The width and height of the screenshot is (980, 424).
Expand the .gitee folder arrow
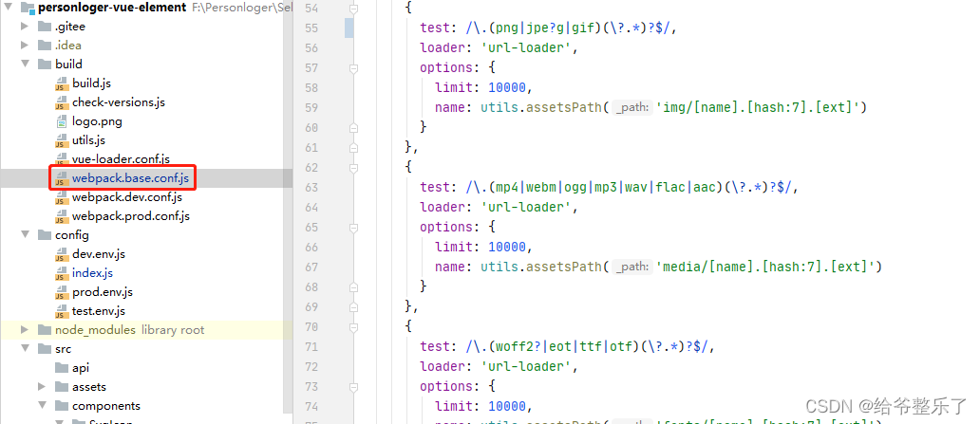[25, 27]
